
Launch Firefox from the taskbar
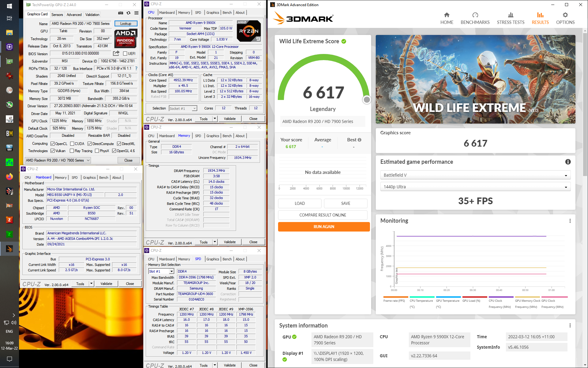pos(9,177)
